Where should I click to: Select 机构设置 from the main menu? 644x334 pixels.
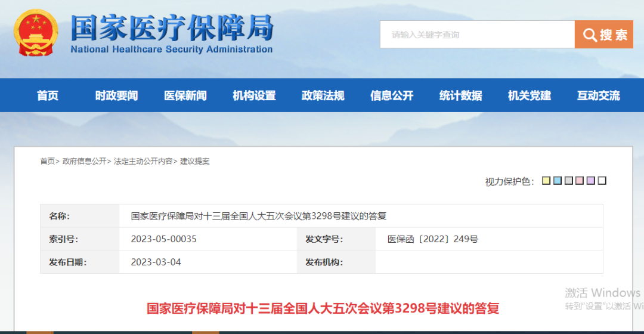pyautogui.click(x=254, y=95)
